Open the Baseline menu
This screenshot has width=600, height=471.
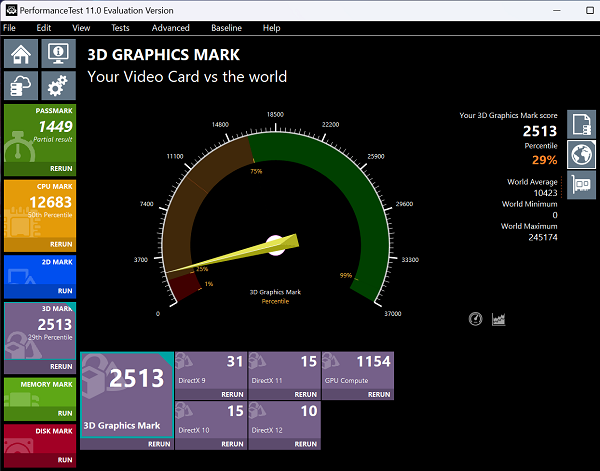point(227,28)
